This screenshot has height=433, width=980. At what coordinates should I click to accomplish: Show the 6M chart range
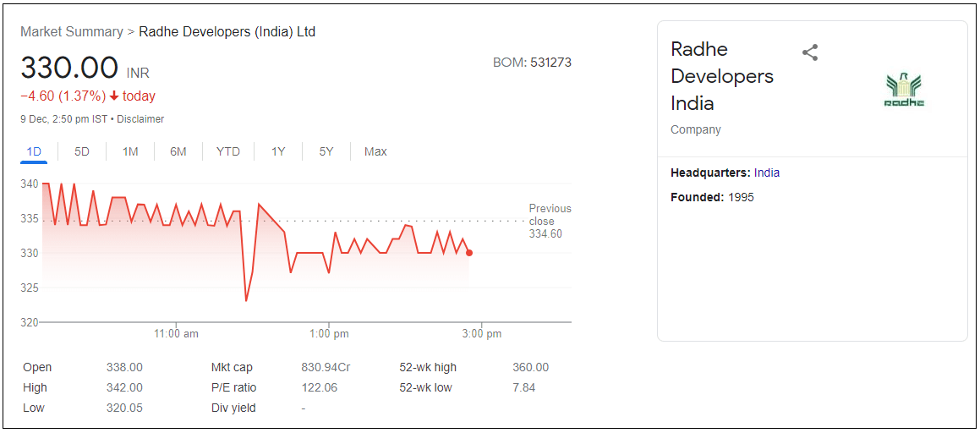pos(178,151)
